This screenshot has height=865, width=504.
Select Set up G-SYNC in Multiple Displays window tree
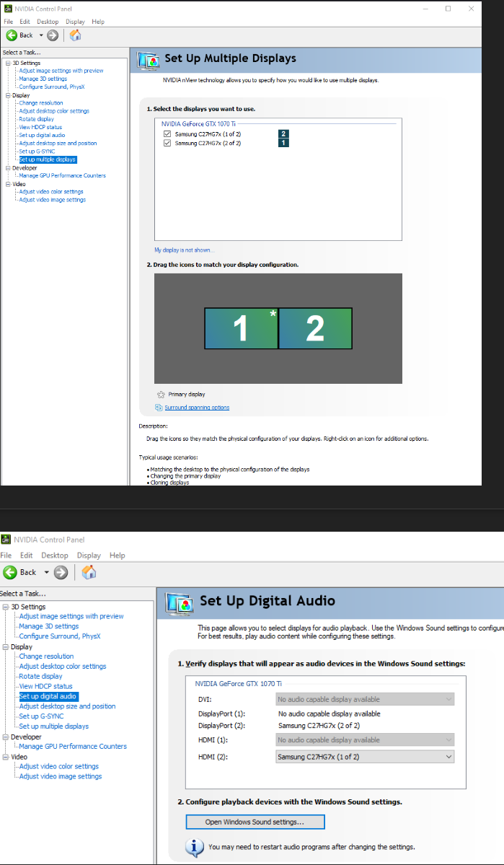(37, 152)
